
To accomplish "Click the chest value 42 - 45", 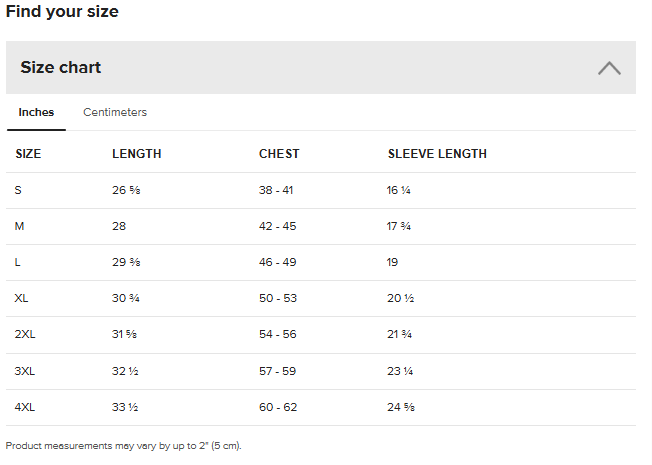I will [277, 226].
